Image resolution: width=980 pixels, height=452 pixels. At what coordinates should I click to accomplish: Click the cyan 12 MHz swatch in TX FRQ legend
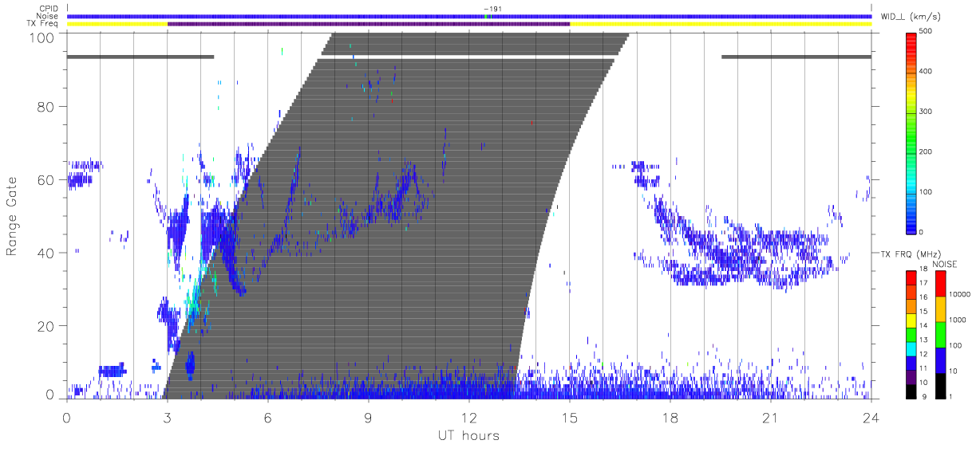[x=911, y=348]
